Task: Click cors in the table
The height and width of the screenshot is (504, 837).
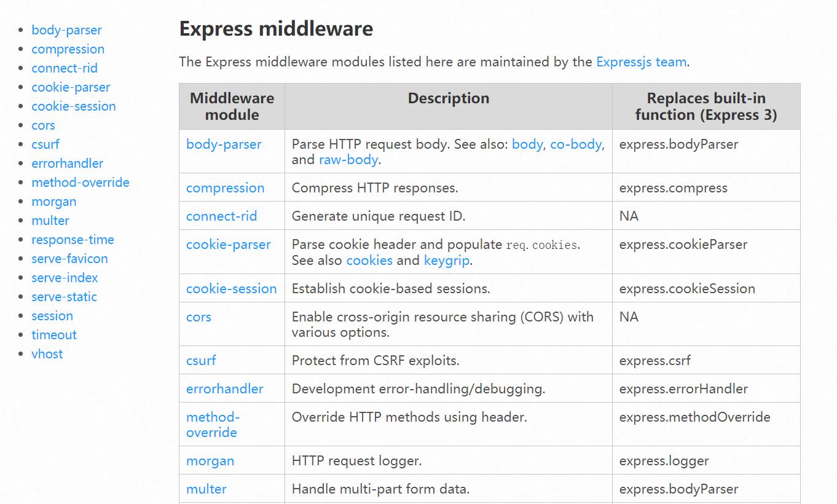Action: point(198,317)
